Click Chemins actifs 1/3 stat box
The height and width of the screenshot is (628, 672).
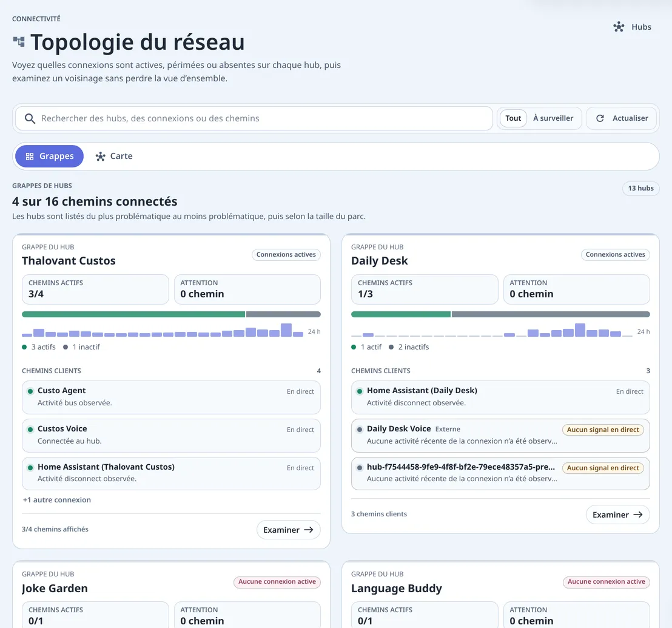click(x=425, y=289)
